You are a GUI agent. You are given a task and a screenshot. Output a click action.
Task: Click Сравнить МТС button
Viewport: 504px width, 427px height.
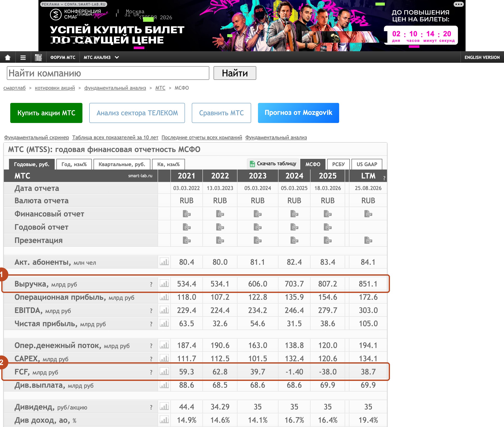tap(221, 113)
